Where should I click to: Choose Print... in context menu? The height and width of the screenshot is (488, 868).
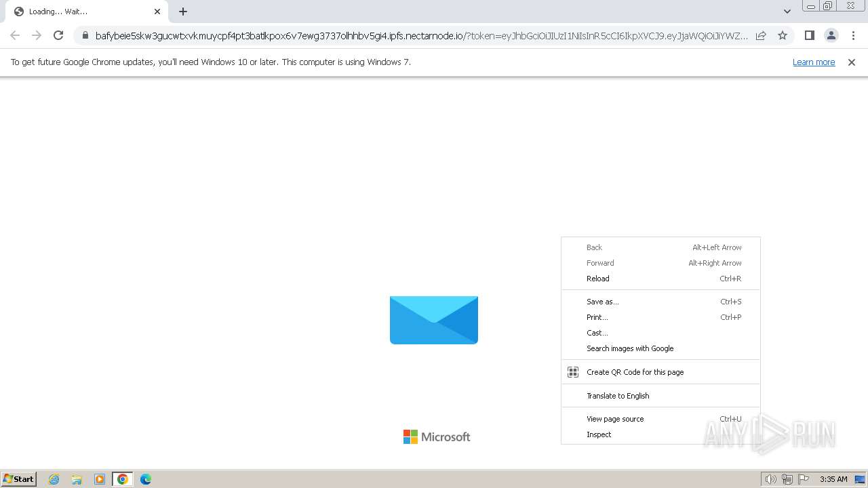pos(660,317)
